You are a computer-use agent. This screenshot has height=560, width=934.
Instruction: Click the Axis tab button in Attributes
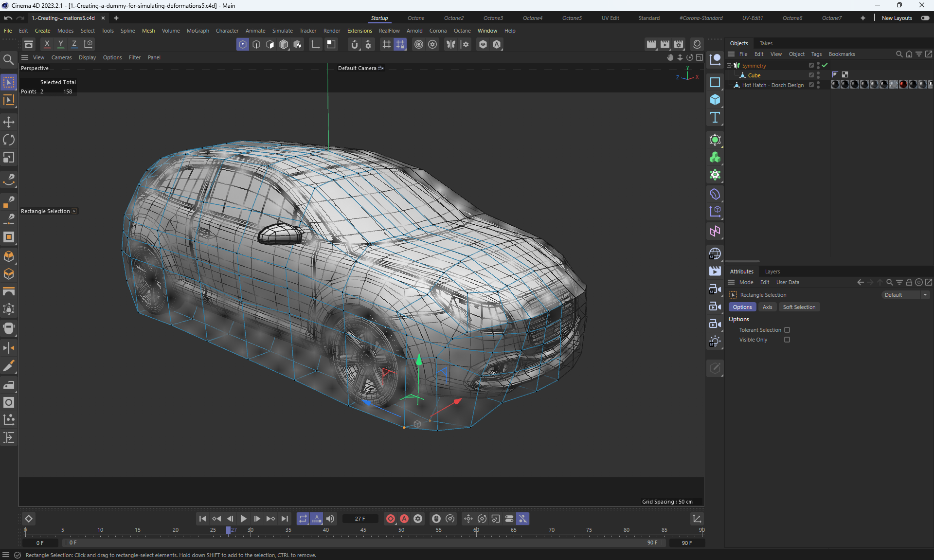click(767, 307)
